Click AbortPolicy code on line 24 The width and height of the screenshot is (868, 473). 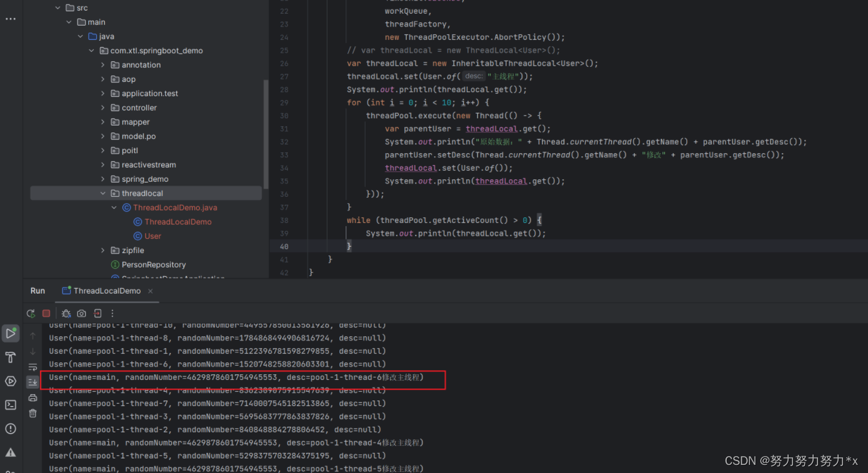(x=475, y=37)
